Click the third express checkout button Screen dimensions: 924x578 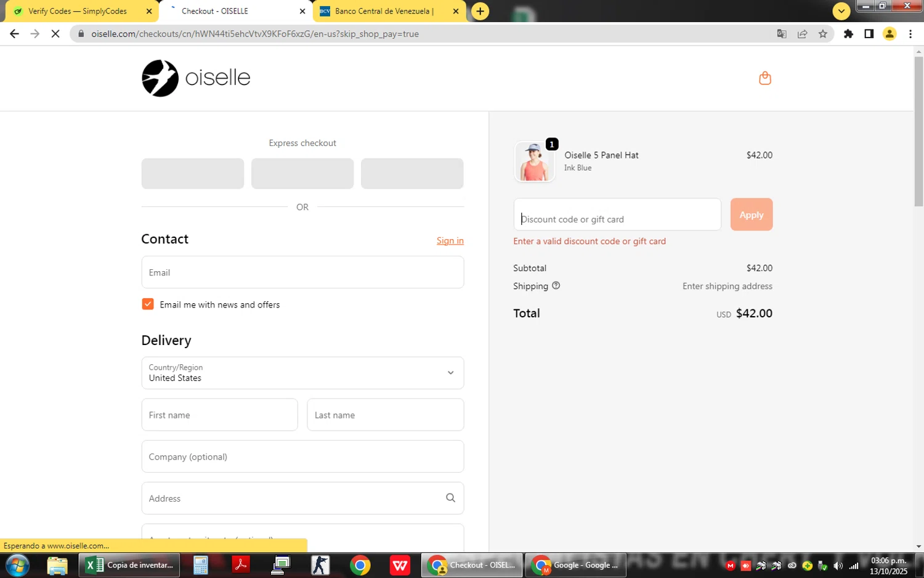point(412,173)
